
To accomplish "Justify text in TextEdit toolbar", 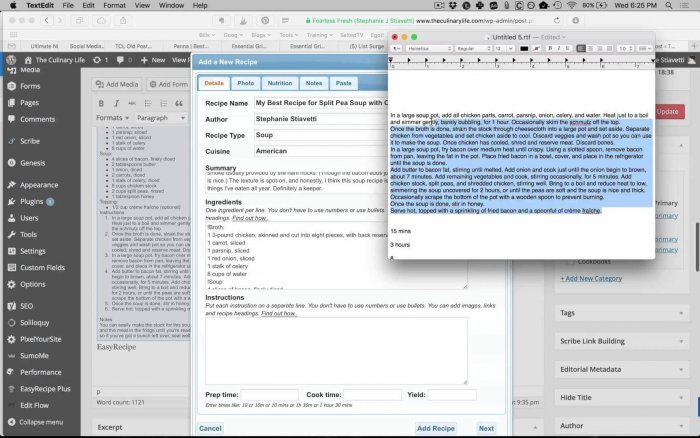I will (x=609, y=48).
